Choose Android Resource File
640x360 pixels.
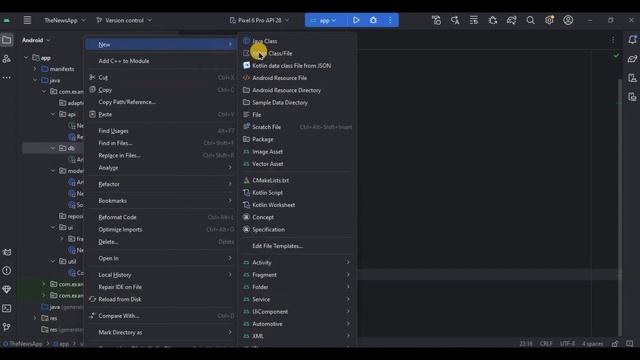tap(297, 78)
